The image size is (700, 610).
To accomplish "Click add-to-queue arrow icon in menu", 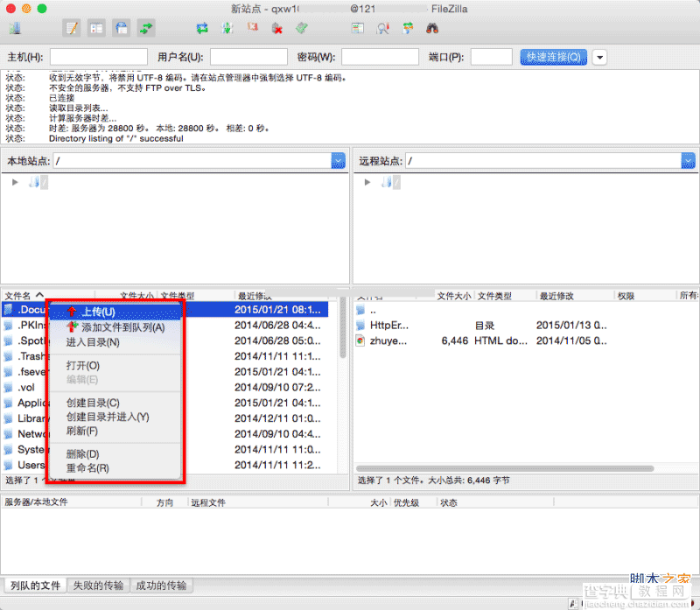I will tap(72, 327).
